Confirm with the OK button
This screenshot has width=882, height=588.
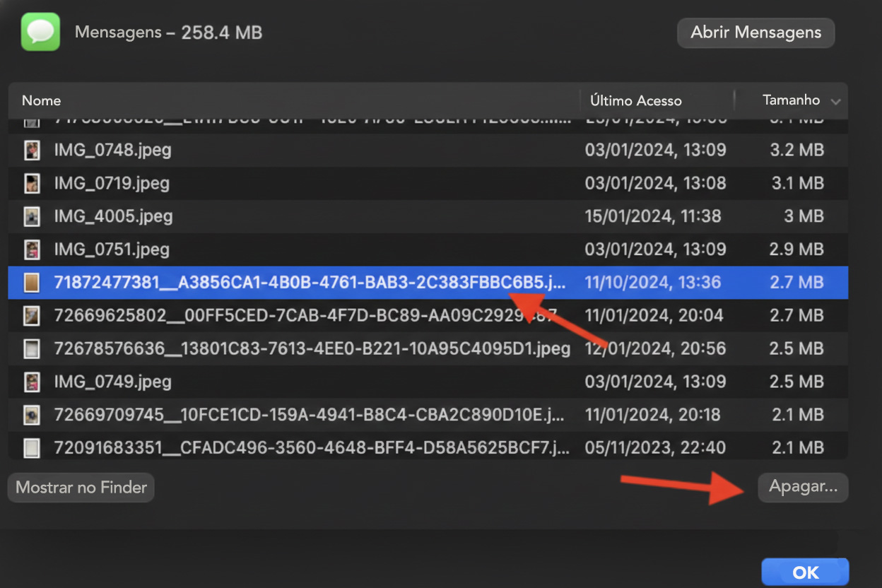point(805,571)
